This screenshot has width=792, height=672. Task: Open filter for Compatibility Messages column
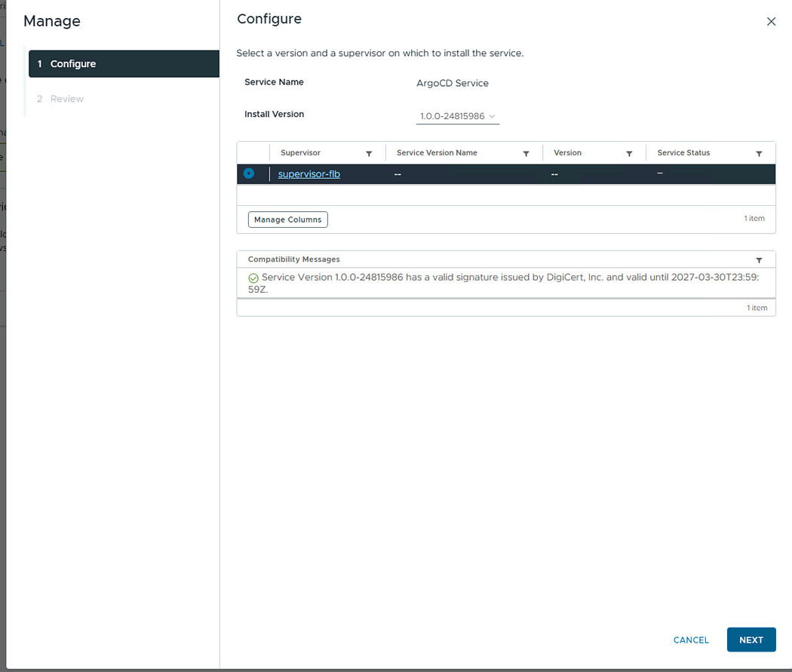click(x=759, y=260)
